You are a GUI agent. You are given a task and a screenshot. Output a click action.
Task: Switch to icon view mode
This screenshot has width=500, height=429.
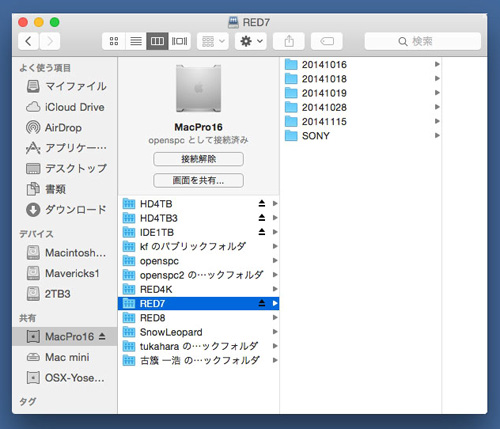click(114, 41)
